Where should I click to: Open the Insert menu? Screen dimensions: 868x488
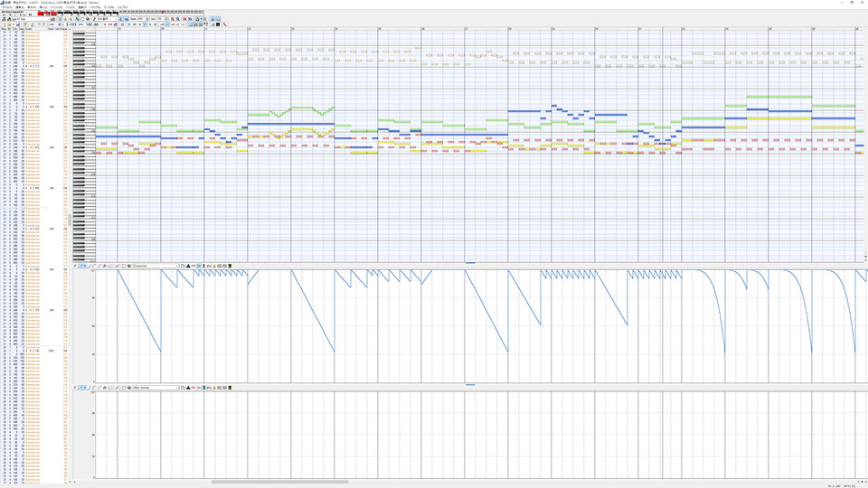(43, 7)
